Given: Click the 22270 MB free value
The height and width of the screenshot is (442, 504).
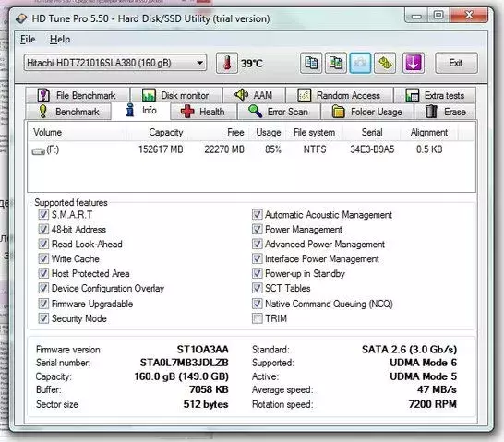Looking at the screenshot, I should 224,149.
